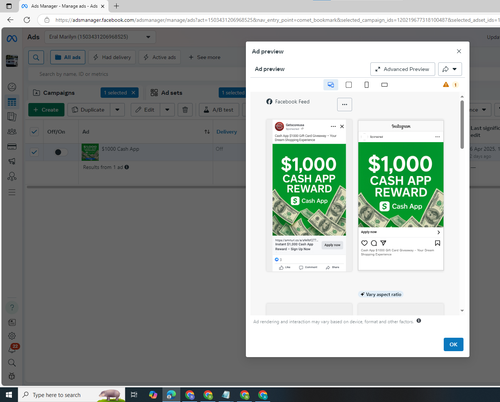The image size is (500, 402).
Task: Open Advanced Preview
Action: pos(402,69)
